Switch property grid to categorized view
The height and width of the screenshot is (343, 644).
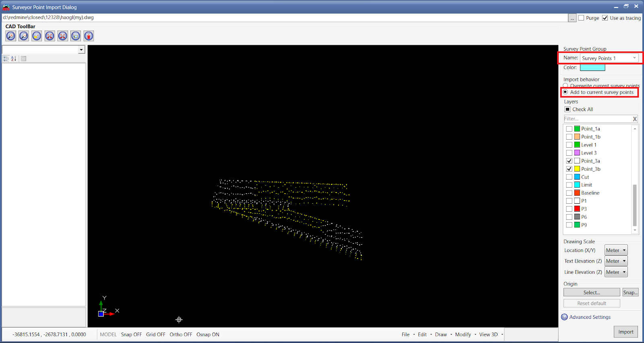(x=6, y=58)
